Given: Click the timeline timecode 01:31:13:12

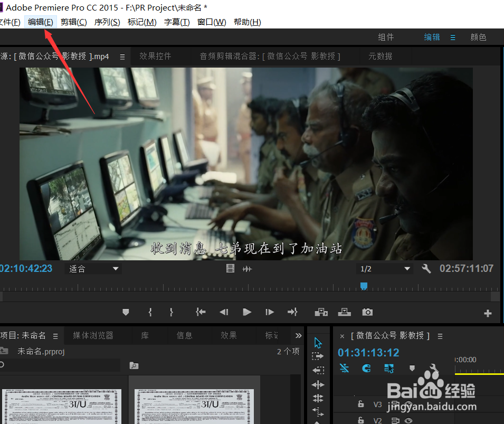Looking at the screenshot, I should (x=368, y=353).
